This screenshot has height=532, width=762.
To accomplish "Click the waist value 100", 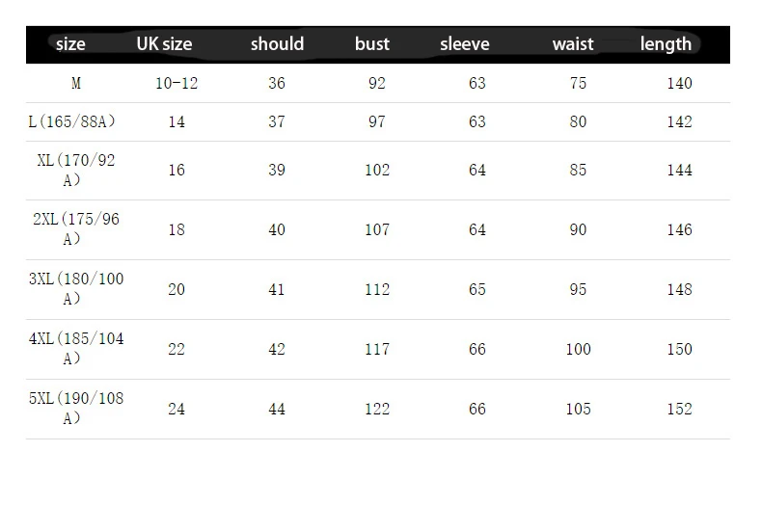I will (x=578, y=349).
